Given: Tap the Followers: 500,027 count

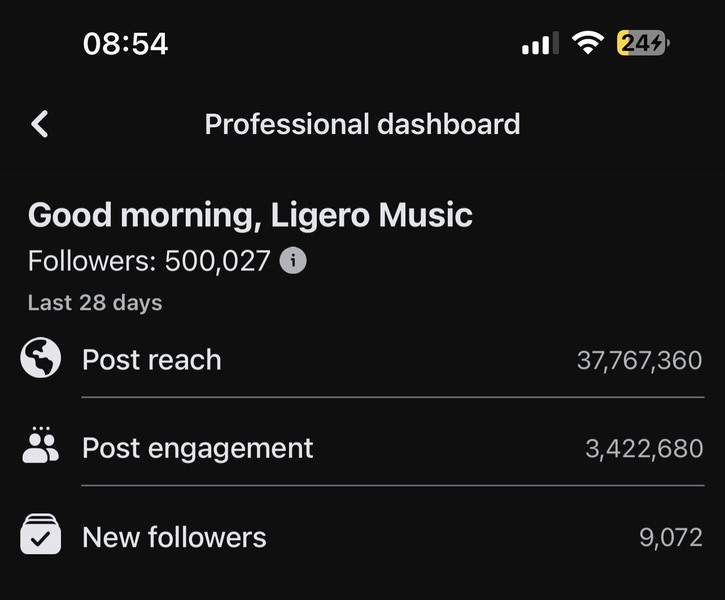Looking at the screenshot, I should [x=149, y=261].
